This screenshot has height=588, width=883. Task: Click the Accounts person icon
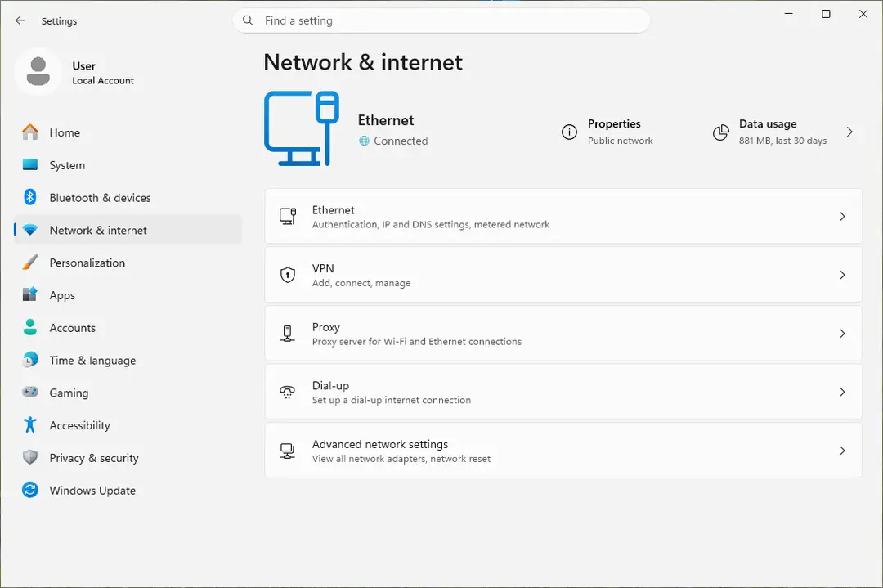click(30, 327)
